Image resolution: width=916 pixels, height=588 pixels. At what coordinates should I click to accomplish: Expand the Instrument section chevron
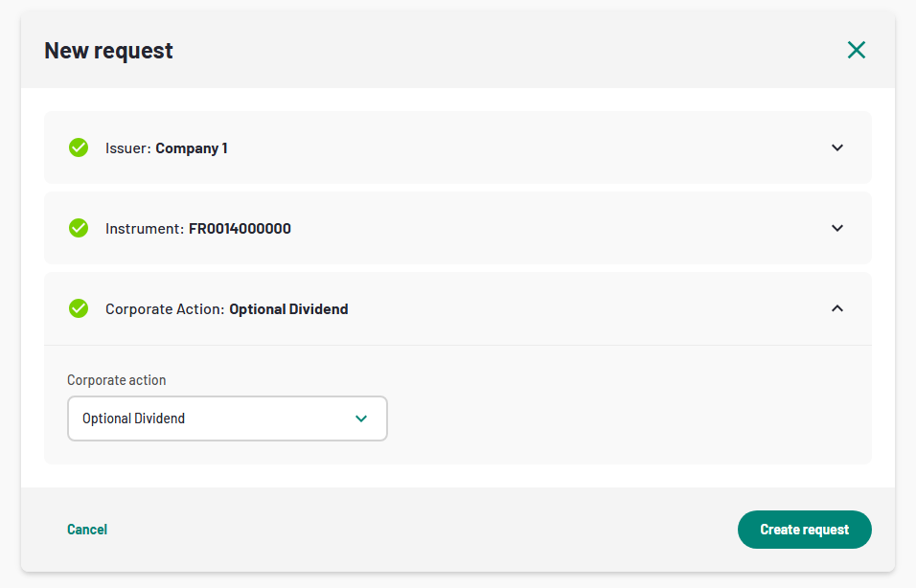[x=837, y=228]
